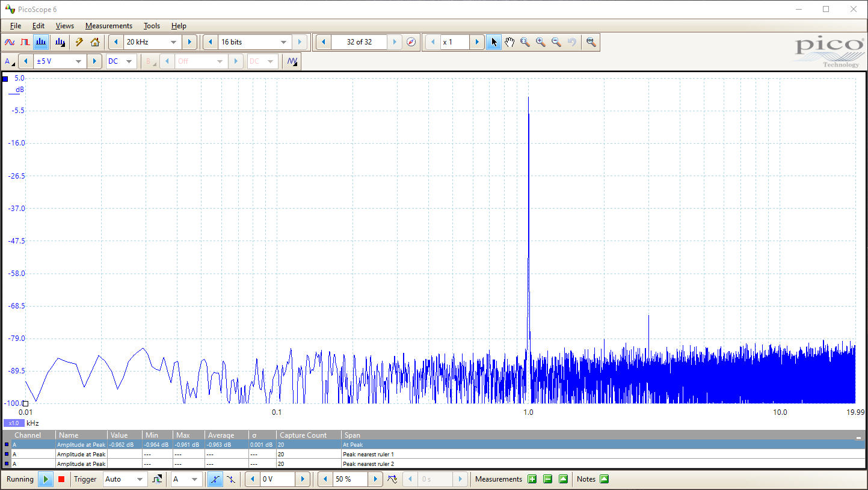Select the arrow selection tool

coord(494,42)
